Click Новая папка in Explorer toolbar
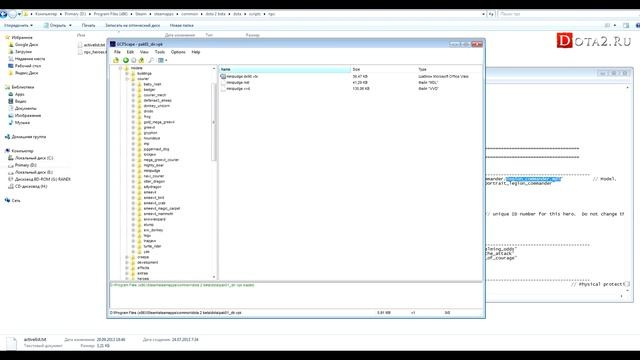The image size is (640, 360). click(182, 25)
